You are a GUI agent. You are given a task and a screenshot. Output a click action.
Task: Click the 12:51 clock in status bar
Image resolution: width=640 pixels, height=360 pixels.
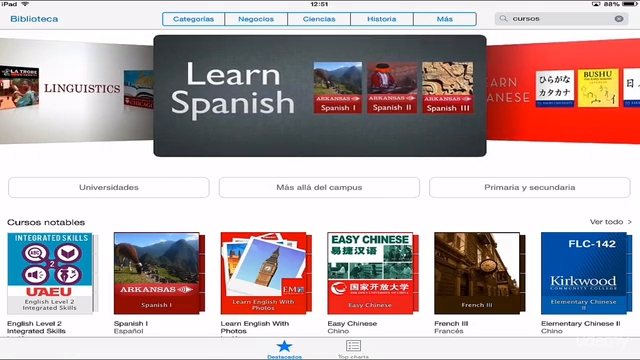point(319,4)
